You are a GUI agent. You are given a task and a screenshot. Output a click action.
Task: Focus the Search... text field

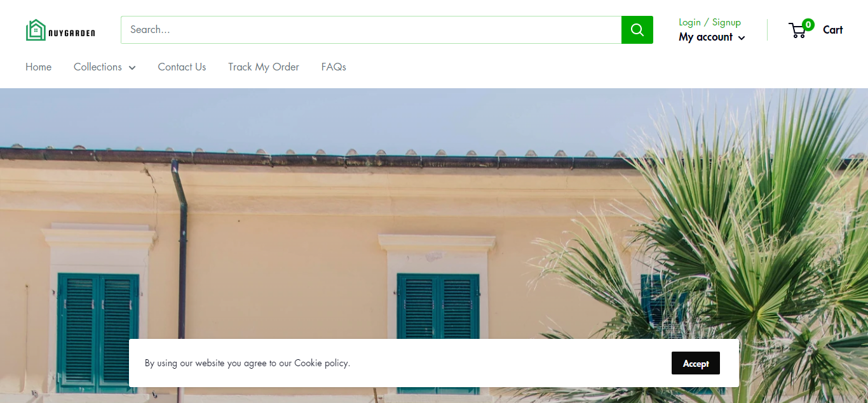click(371, 30)
